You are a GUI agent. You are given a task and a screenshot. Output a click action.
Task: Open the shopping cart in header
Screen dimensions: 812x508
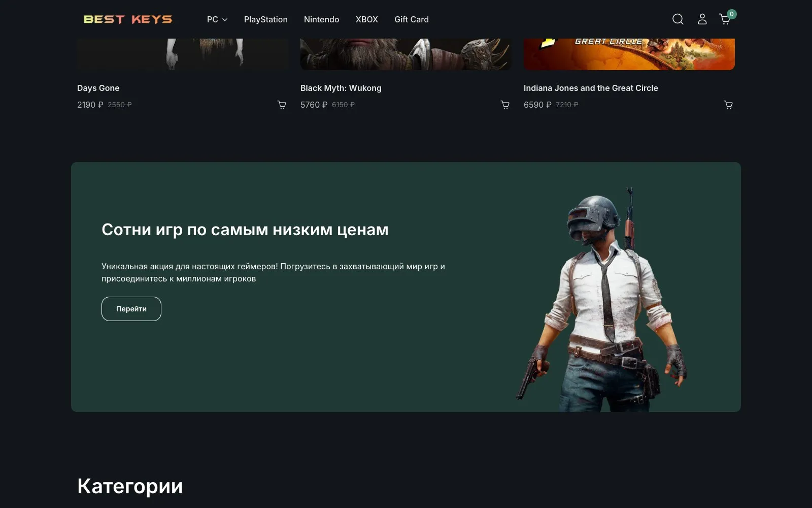(x=725, y=19)
